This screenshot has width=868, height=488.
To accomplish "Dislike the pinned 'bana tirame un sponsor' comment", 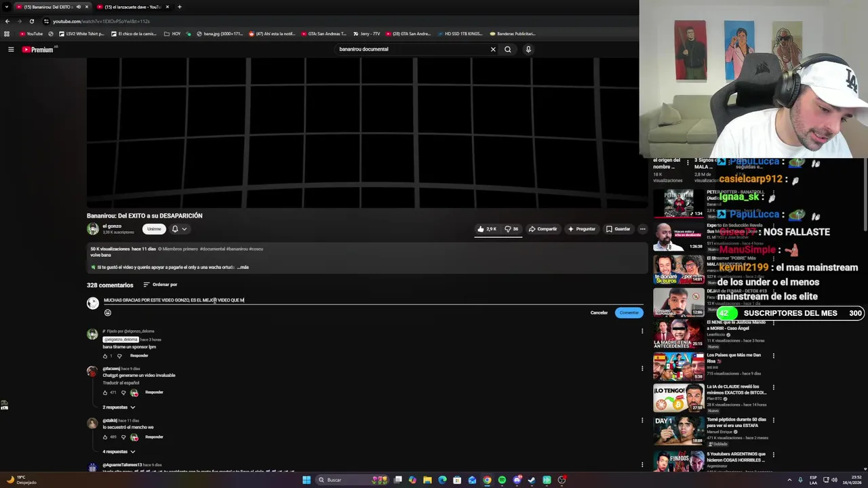I will point(119,356).
